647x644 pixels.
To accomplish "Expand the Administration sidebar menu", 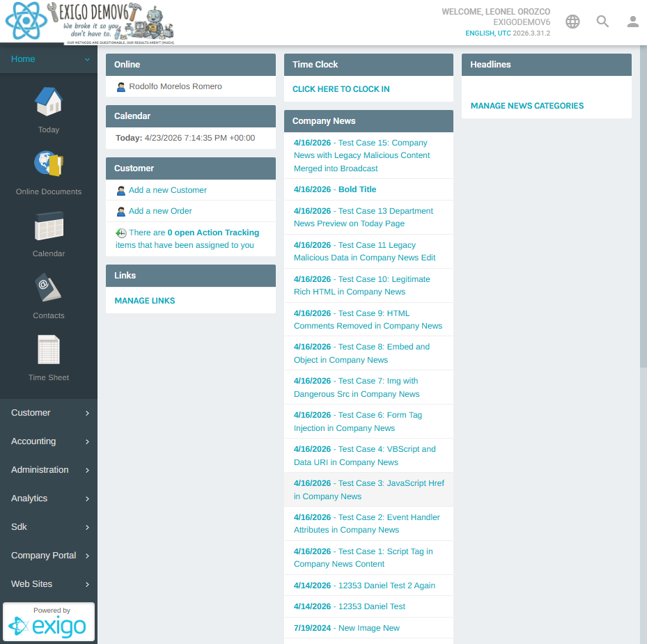I will coord(49,469).
